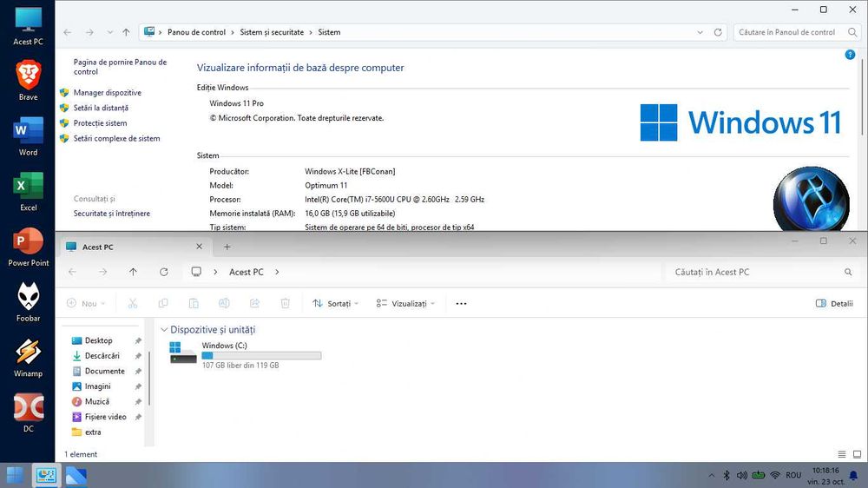Show hidden tray icons chevron
Viewport: 868px width, 488px height.
point(712,475)
